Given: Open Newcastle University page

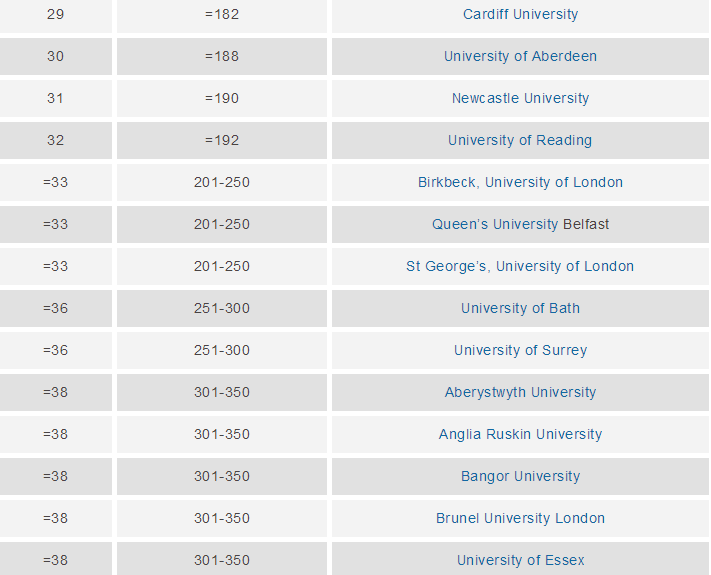Looking at the screenshot, I should [x=520, y=99].
